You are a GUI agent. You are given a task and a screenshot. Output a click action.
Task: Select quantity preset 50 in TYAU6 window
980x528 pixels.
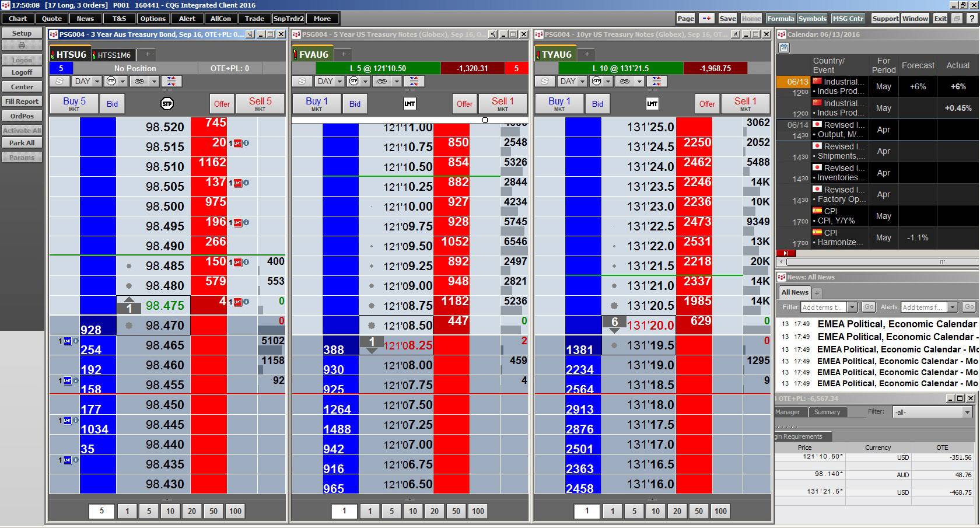point(699,511)
